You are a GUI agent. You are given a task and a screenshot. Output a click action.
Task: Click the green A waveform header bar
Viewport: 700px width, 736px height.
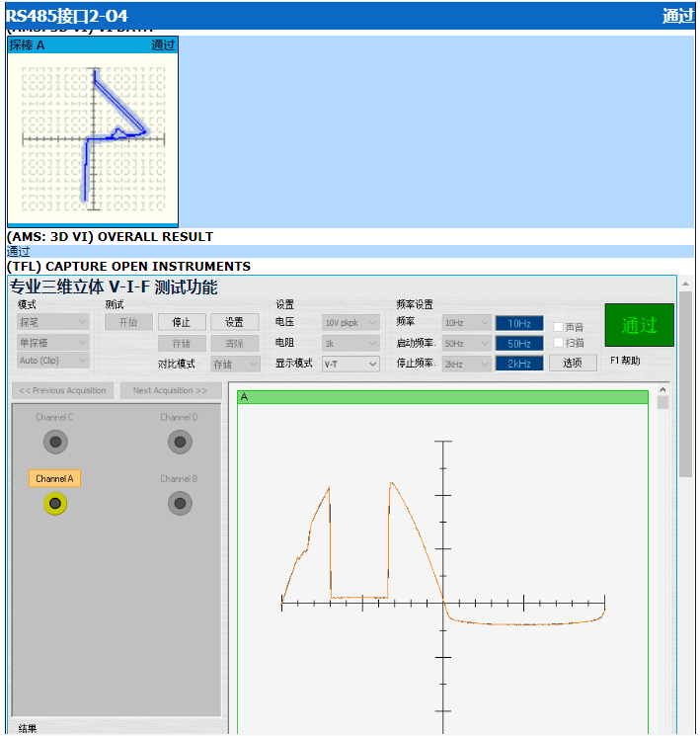point(442,397)
